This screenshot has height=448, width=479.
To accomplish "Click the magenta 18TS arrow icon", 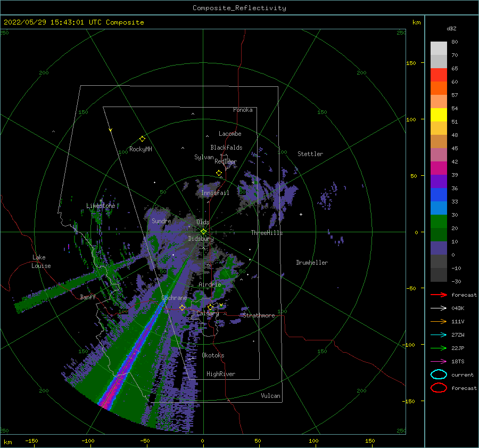I will click(x=439, y=362).
